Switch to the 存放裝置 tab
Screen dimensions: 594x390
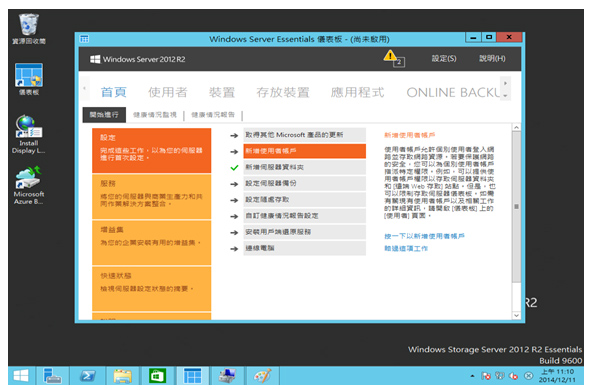[x=283, y=92]
